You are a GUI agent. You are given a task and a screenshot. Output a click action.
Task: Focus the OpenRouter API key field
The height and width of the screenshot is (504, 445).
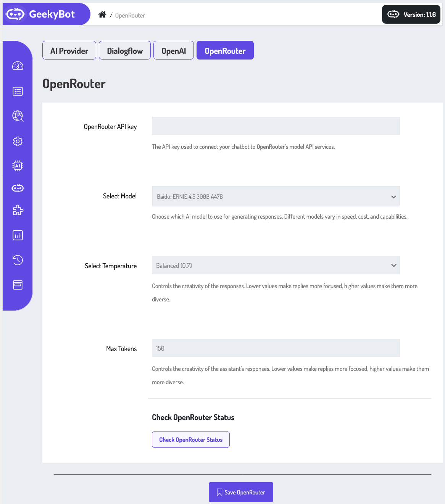[276, 126]
